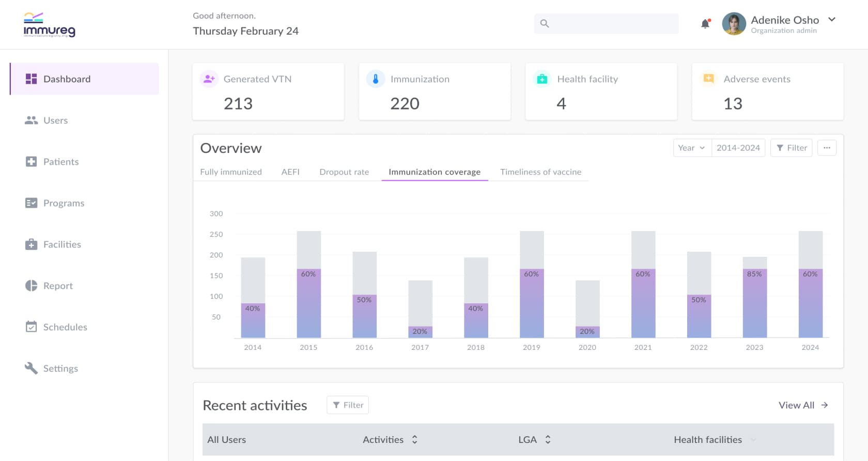
Task: Open the Dashboard sidebar item
Action: (84, 79)
